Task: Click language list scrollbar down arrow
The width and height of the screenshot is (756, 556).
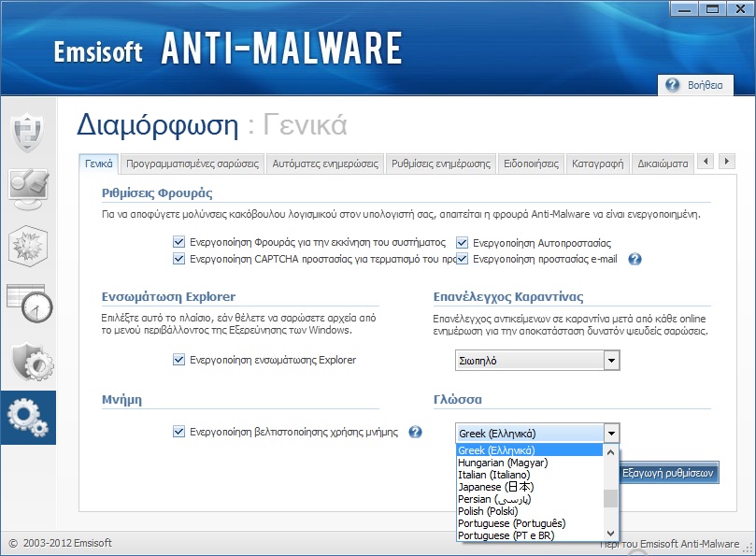Action: point(610,534)
